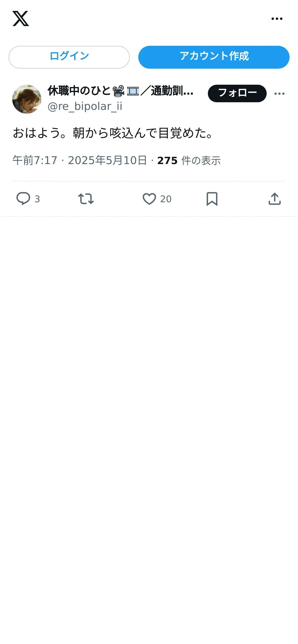
Task: Click the movie camera emoji in display name
Action: coord(118,91)
